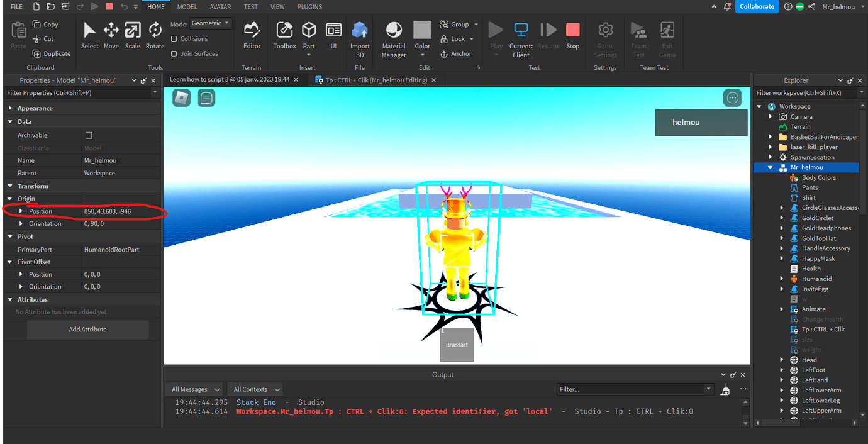Open the All Contexts filter dropdown
The height and width of the screenshot is (444, 868).
pos(254,389)
